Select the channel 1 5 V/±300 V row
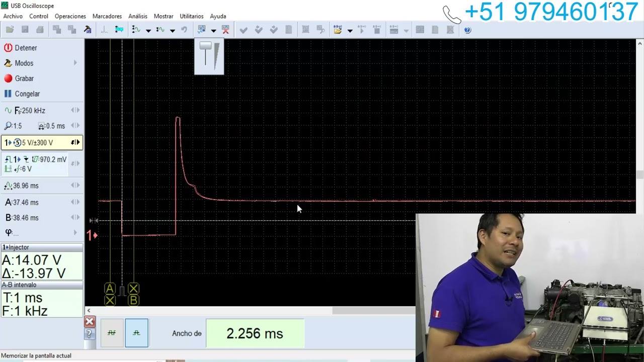The height and width of the screenshot is (362, 644). point(42,142)
